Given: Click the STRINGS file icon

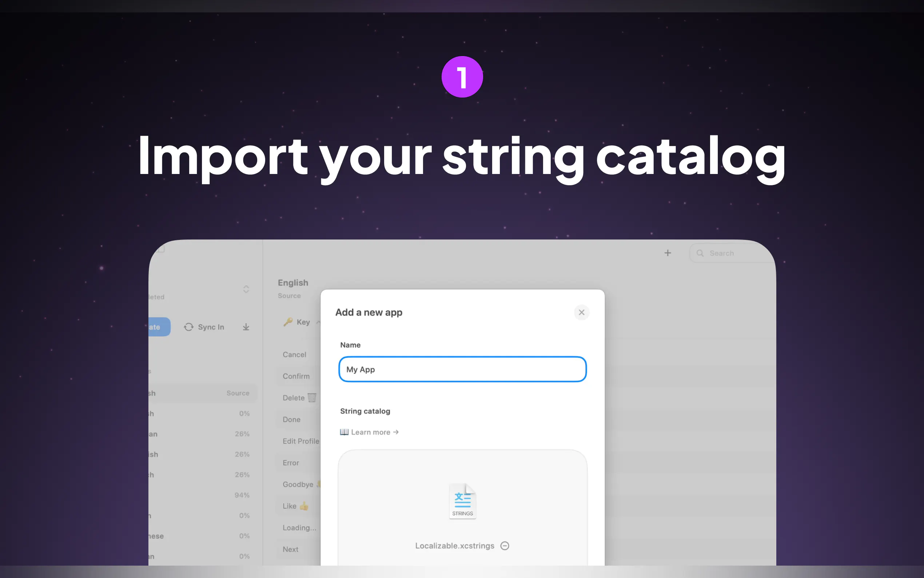Looking at the screenshot, I should pos(462,501).
